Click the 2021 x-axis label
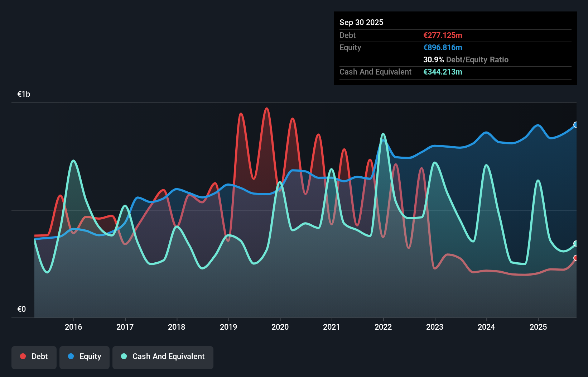 [x=332, y=327]
